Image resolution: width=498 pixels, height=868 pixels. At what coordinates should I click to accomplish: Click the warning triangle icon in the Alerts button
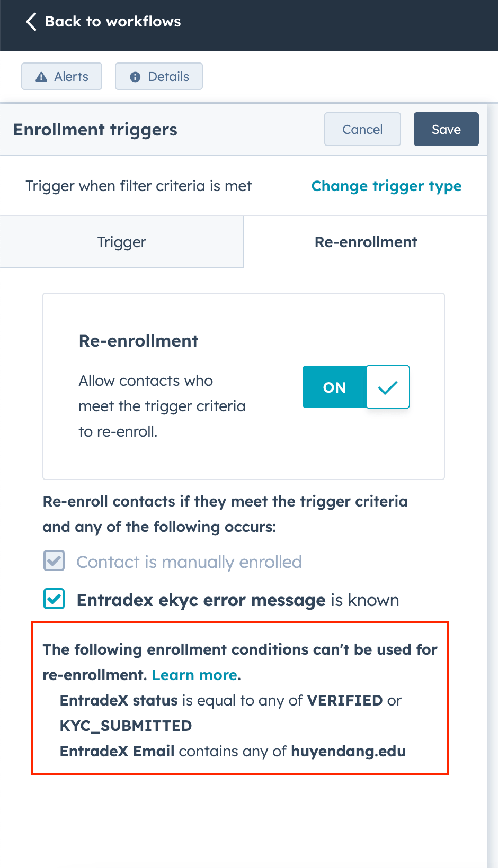(42, 76)
